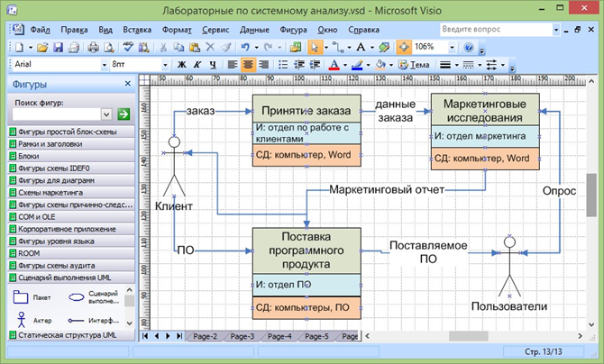The height and width of the screenshot is (364, 604).
Task: Go to the last page tab arrow
Action: (x=179, y=336)
